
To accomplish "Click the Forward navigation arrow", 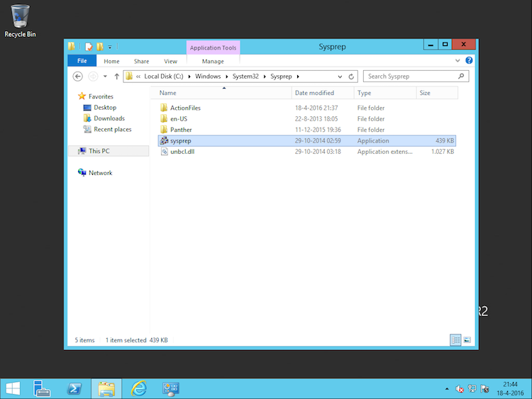I will (93, 77).
